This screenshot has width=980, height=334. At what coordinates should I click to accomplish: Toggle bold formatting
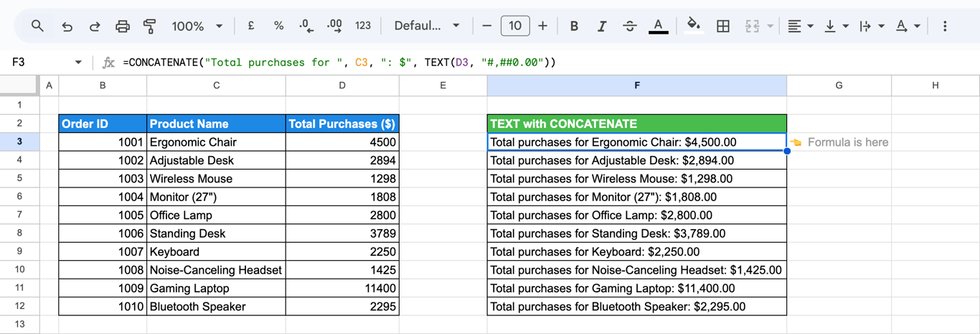click(x=574, y=26)
